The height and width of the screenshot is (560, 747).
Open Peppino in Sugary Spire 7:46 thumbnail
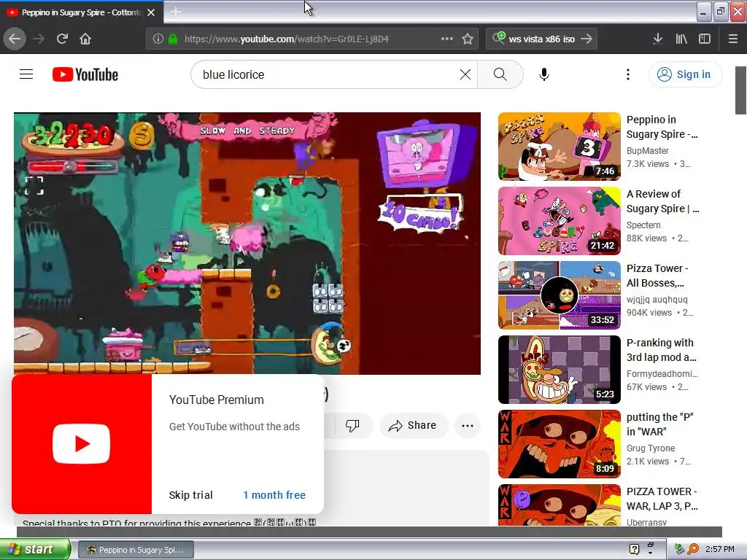560,147
